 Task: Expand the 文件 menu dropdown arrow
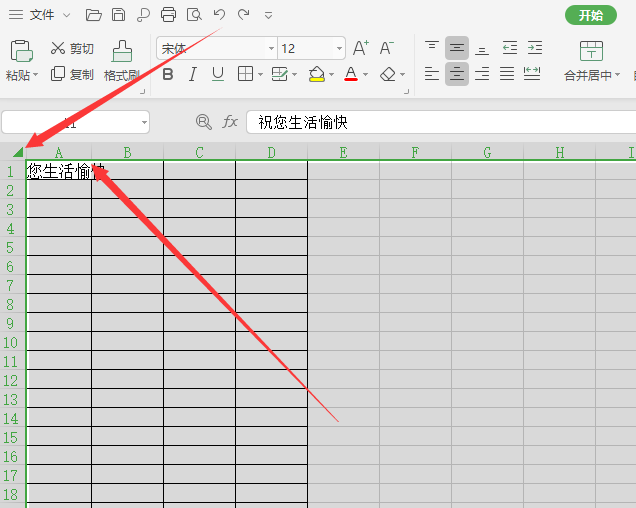(x=67, y=15)
